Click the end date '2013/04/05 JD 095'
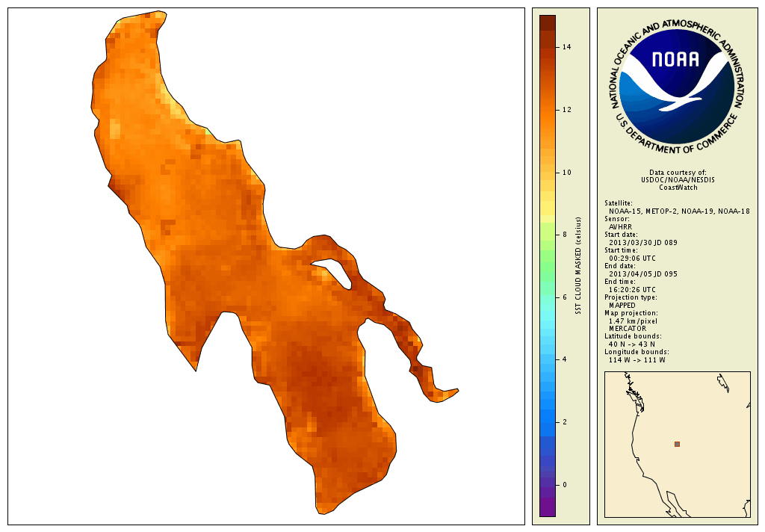Screen dimensions: 765x532 pyautogui.click(x=643, y=273)
